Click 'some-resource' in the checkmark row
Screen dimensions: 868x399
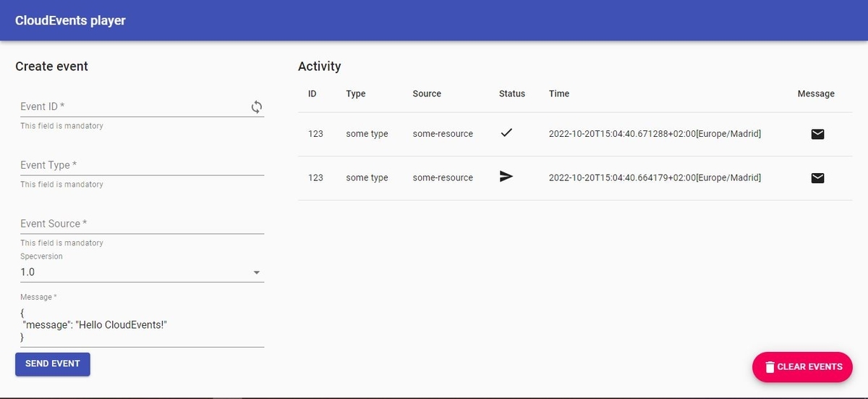pos(443,134)
